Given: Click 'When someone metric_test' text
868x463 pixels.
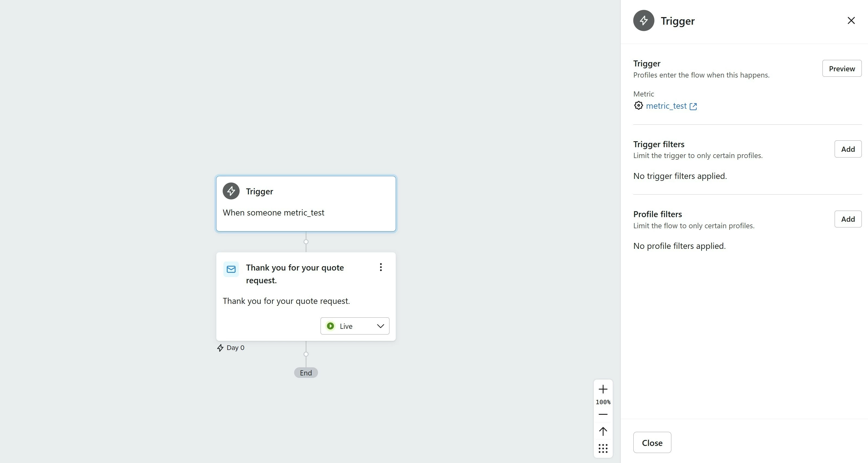Looking at the screenshot, I should pyautogui.click(x=273, y=213).
